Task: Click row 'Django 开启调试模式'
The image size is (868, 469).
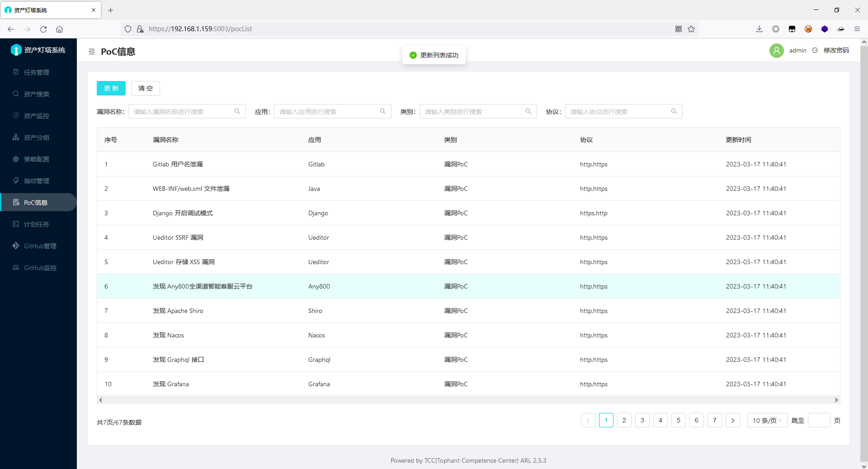Action: [x=468, y=213]
